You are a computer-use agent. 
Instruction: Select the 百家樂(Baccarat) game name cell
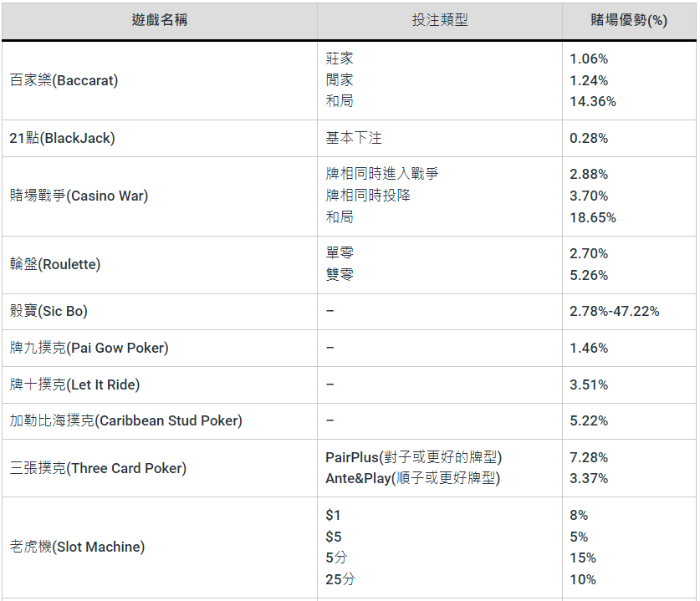pyautogui.click(x=64, y=81)
